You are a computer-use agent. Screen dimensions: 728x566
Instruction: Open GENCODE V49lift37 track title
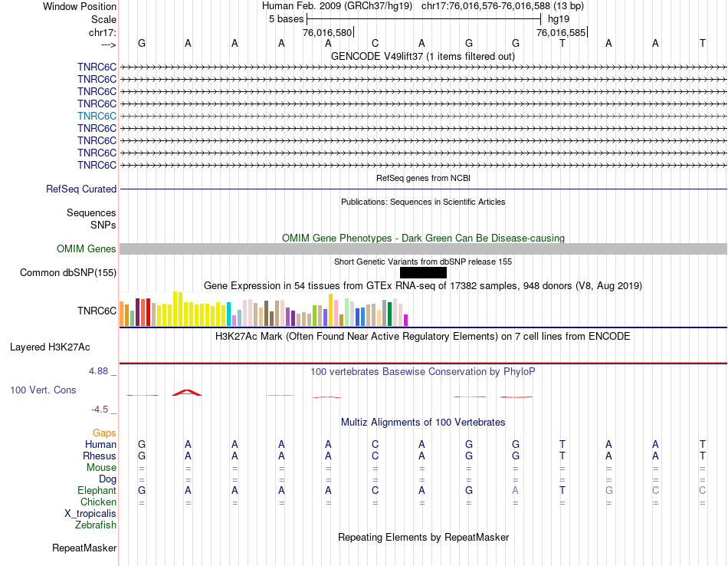pos(423,56)
